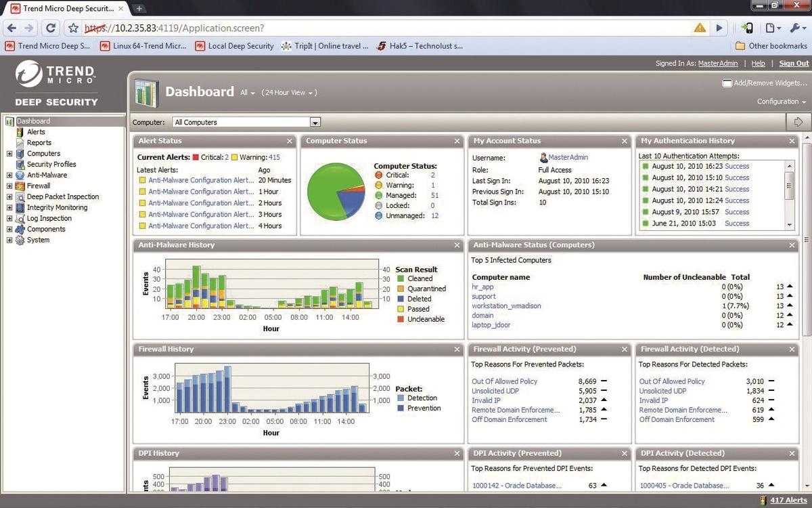
Task: Click the browser Forward arrow
Action: pyautogui.click(x=29, y=28)
